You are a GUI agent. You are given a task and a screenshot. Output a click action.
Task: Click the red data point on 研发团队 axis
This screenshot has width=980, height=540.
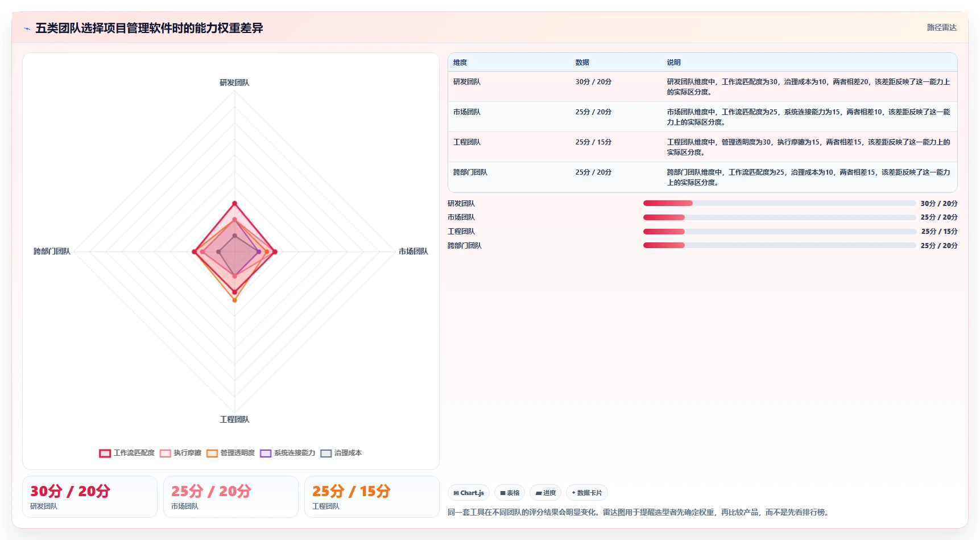(x=234, y=203)
